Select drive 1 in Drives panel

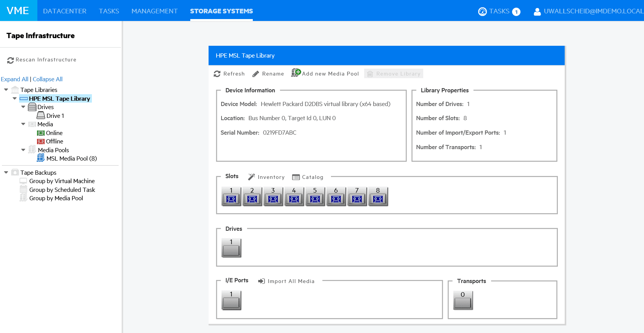(x=231, y=248)
